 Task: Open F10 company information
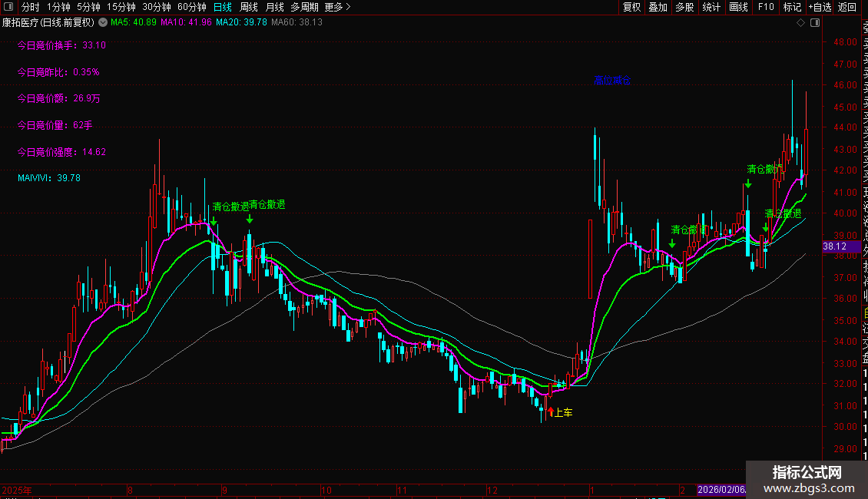(x=766, y=7)
